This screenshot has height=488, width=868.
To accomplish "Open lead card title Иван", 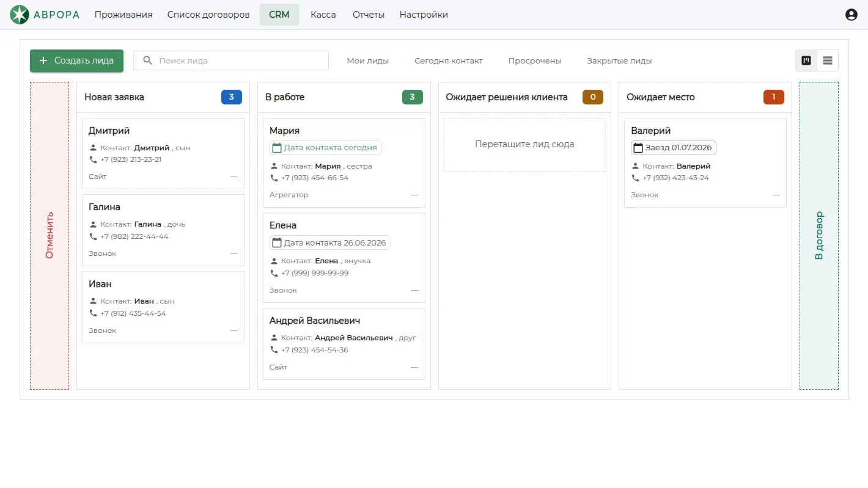I will (x=100, y=284).
